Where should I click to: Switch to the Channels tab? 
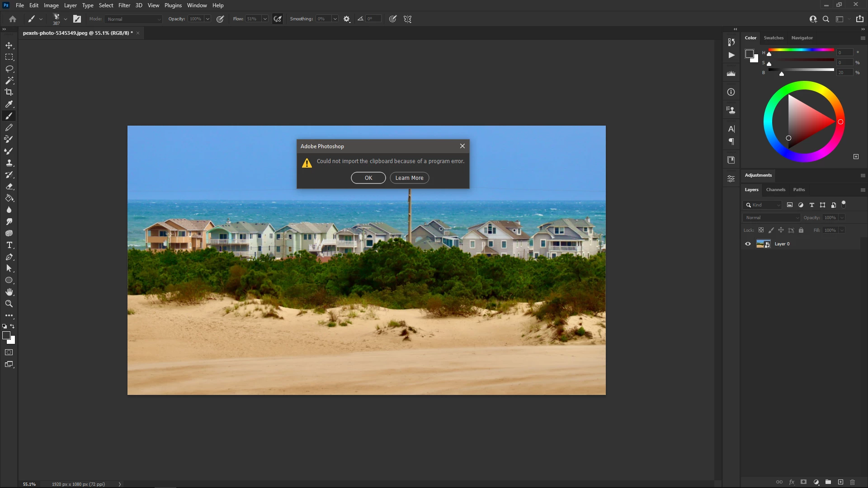(x=776, y=190)
